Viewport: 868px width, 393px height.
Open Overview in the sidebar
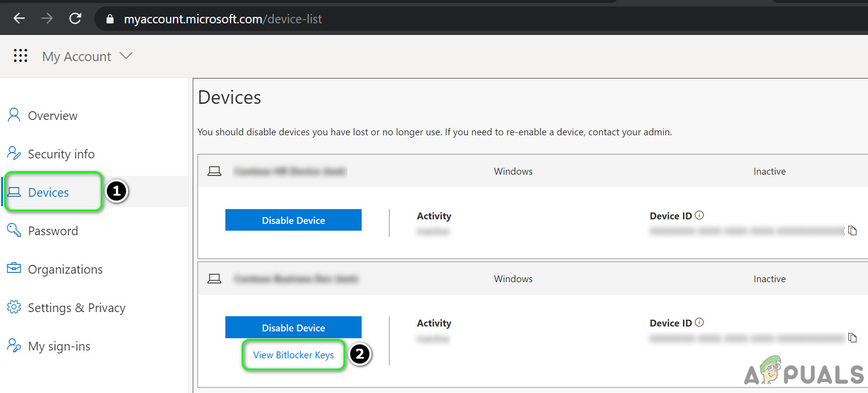tap(52, 115)
